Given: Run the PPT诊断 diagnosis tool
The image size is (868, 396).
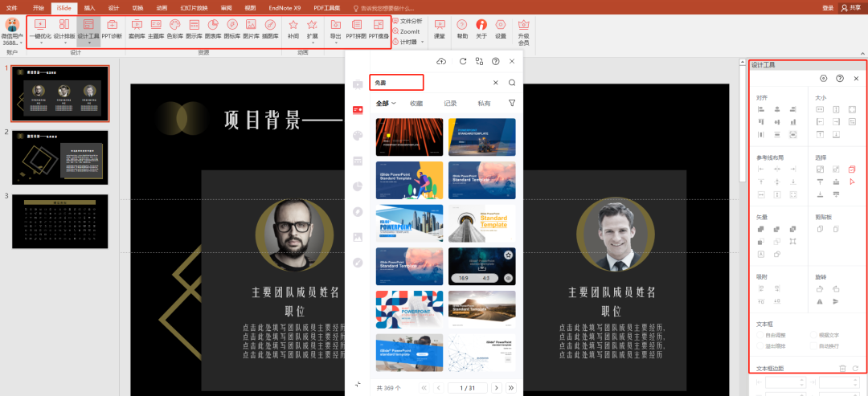Looking at the screenshot, I should [x=112, y=29].
